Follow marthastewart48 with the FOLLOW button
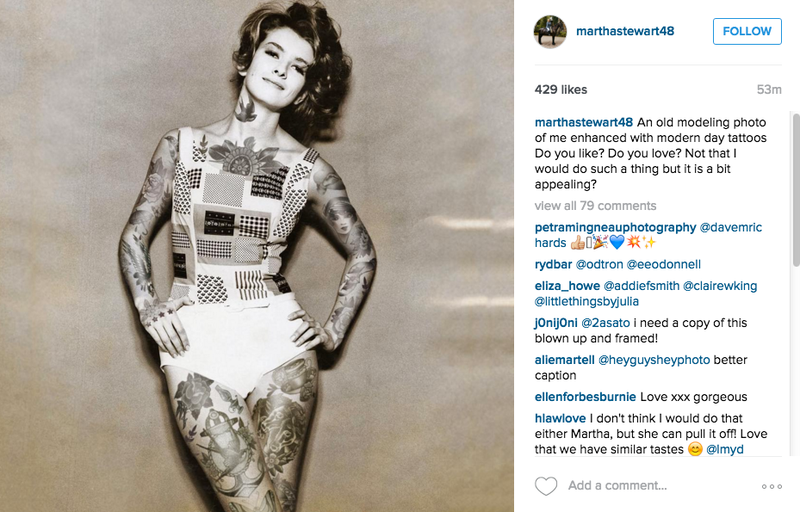800x512 pixels. [x=747, y=31]
